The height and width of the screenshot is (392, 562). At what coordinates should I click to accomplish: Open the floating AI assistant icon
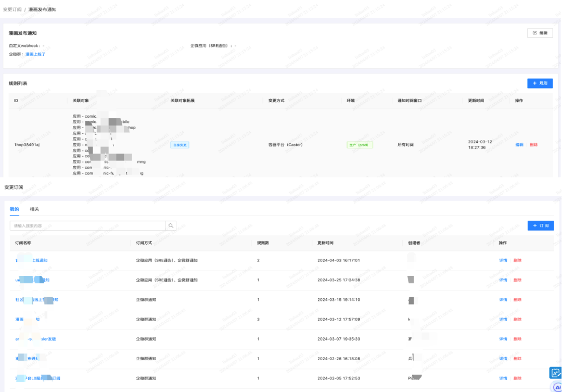click(557, 387)
